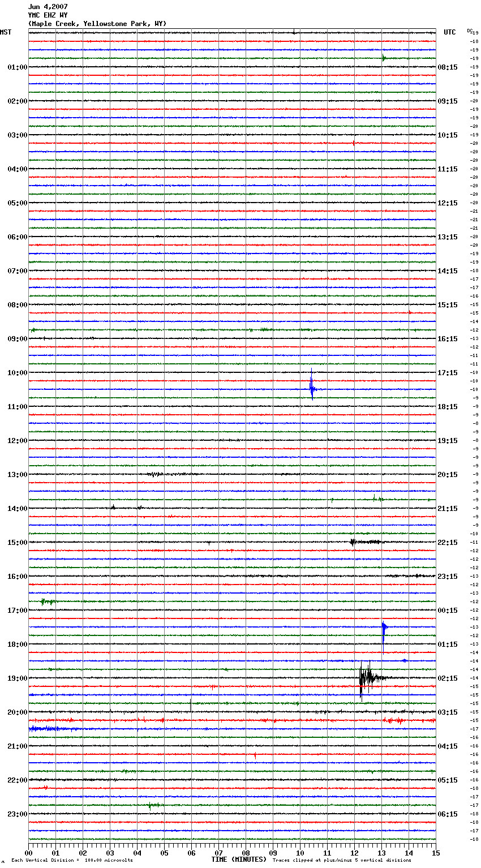
Task: Click the 05 minute tick label on the x-axis
Action: coord(164,853)
